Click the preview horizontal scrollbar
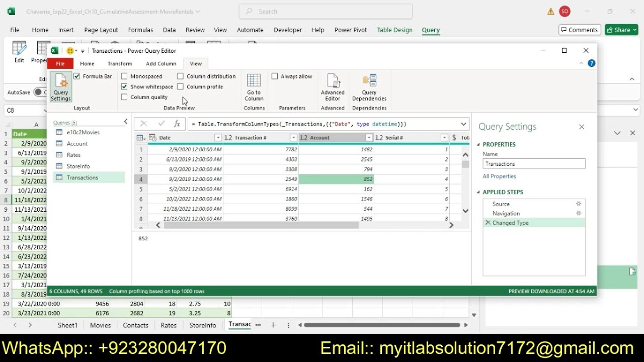The image size is (644, 362). [261, 225]
